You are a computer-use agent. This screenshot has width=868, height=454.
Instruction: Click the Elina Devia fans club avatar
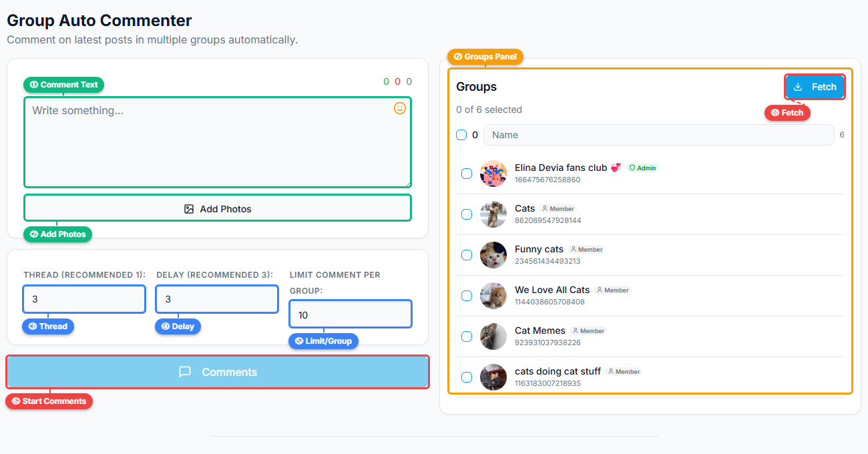(x=493, y=174)
